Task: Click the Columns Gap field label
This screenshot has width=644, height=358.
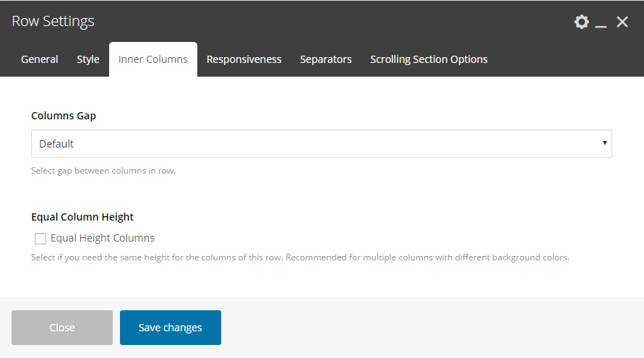Action: [x=64, y=116]
